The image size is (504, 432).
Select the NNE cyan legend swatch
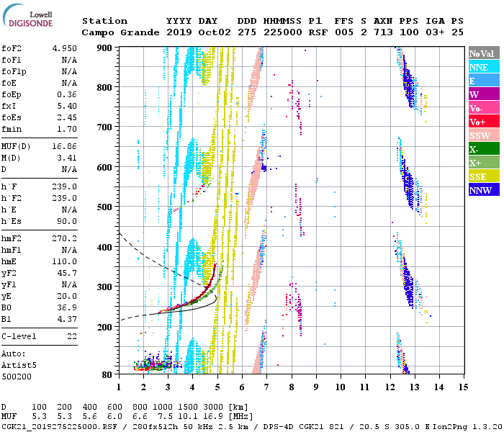point(484,67)
